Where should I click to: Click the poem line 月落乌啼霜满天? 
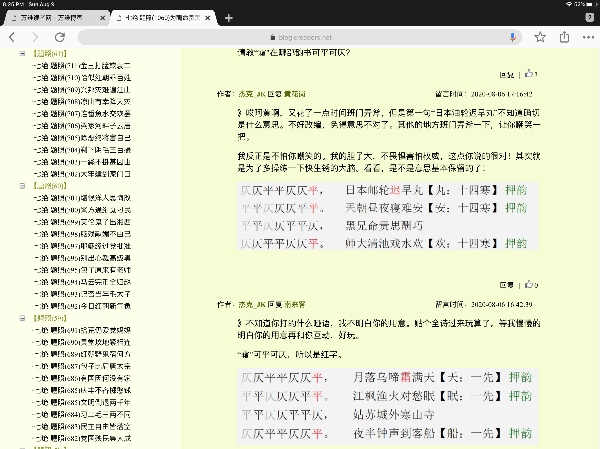pyautogui.click(x=394, y=377)
